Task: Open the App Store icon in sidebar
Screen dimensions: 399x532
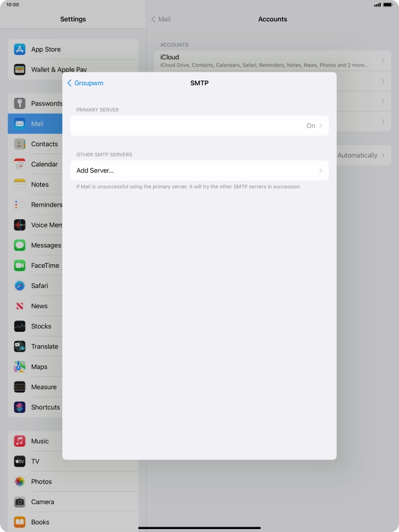Action: pos(20,50)
